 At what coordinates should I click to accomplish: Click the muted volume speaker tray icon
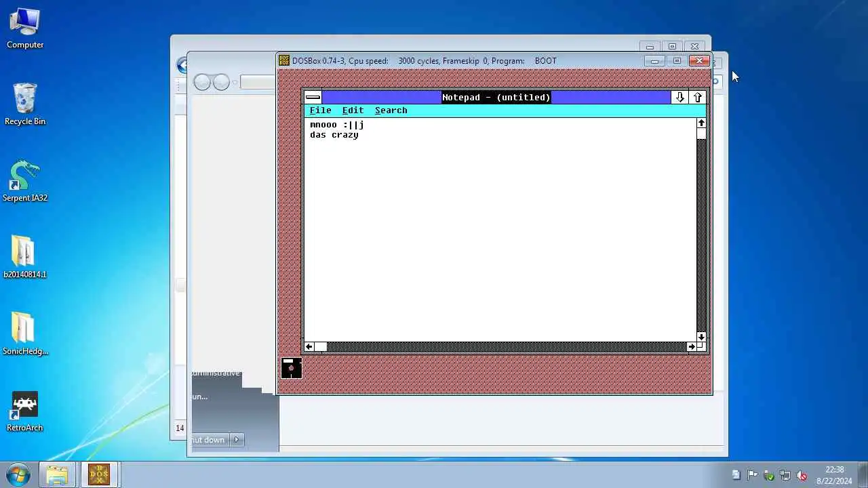pos(802,475)
